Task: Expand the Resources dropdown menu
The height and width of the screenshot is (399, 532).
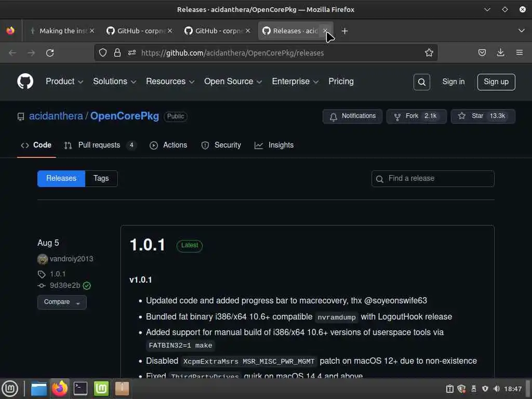Action: [170, 82]
